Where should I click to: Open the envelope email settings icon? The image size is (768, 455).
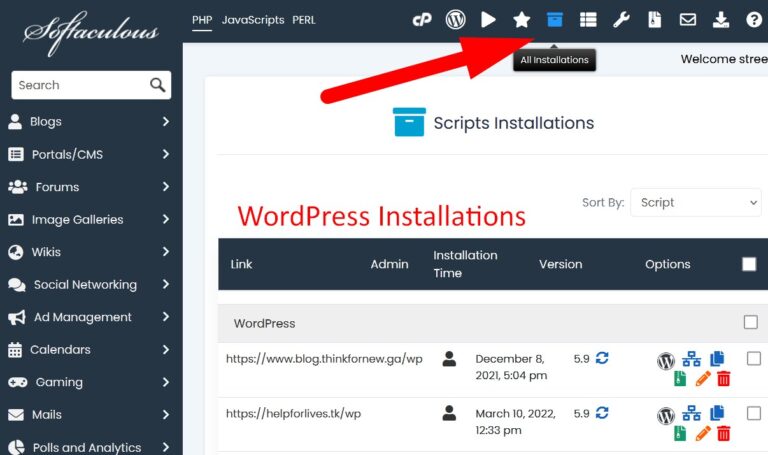pyautogui.click(x=687, y=19)
